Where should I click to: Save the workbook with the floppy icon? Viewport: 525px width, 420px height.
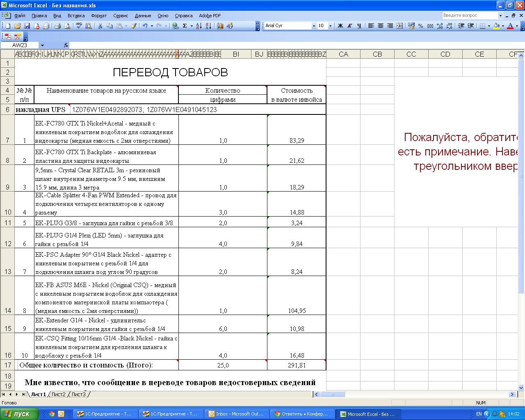point(27,26)
